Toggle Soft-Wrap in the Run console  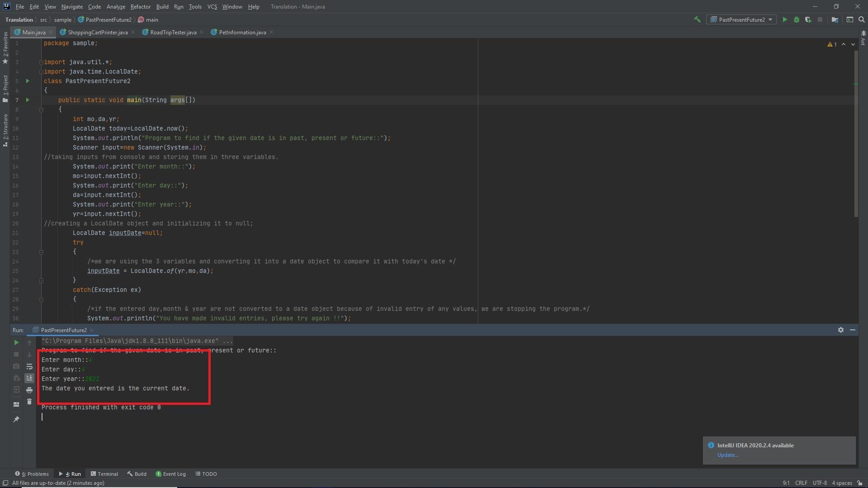(29, 366)
